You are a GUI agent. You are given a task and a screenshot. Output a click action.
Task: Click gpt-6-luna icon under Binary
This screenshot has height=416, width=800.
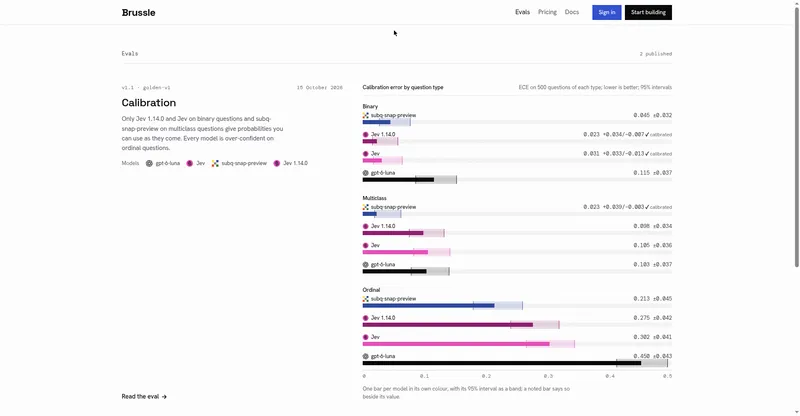[x=365, y=173]
